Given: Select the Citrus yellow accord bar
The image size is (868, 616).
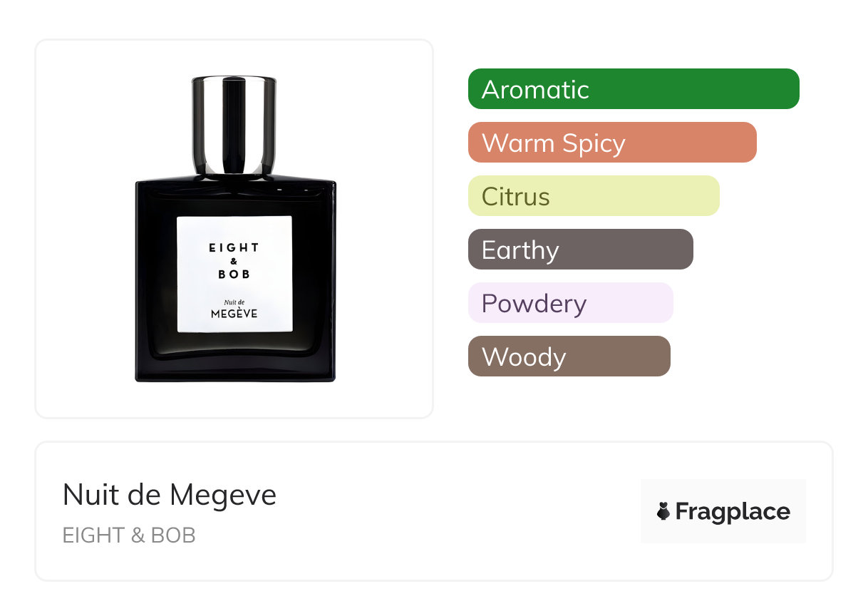Looking at the screenshot, I should click(x=594, y=196).
